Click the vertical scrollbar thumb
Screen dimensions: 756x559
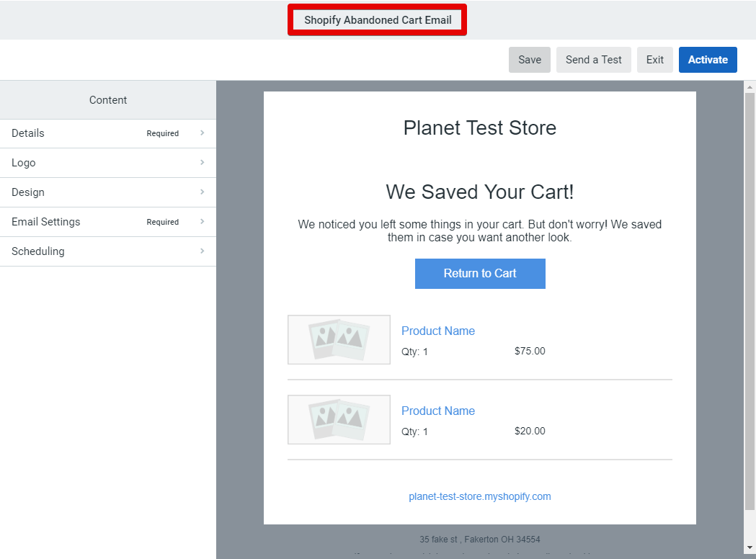[750, 302]
